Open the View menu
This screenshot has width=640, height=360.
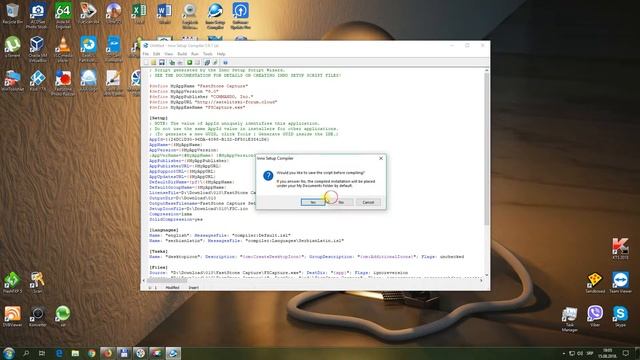point(169,54)
